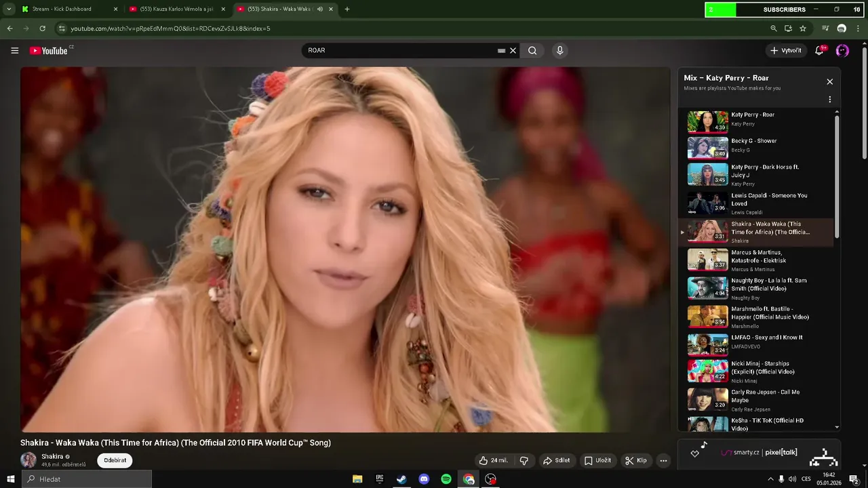The height and width of the screenshot is (488, 868).
Task: Open Chrome zoom magnifier in address bar
Action: (774, 28)
